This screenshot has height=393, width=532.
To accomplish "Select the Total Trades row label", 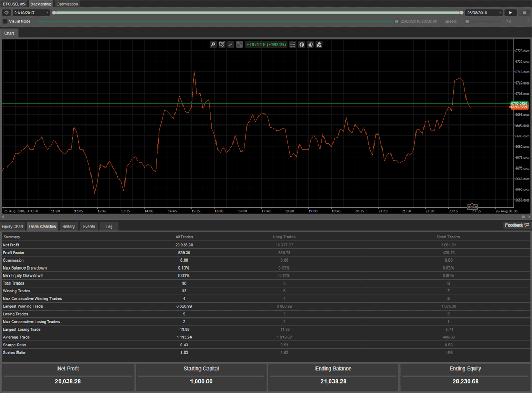I will (x=14, y=283).
